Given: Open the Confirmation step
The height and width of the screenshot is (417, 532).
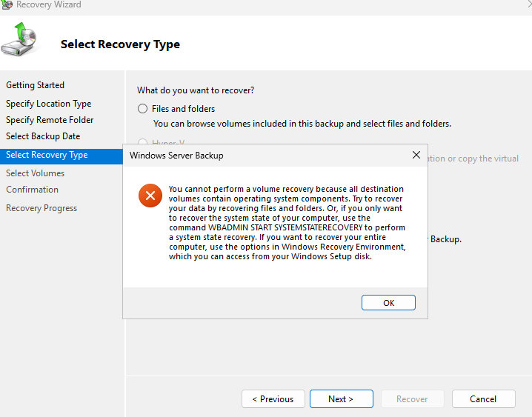Looking at the screenshot, I should click(x=32, y=189).
